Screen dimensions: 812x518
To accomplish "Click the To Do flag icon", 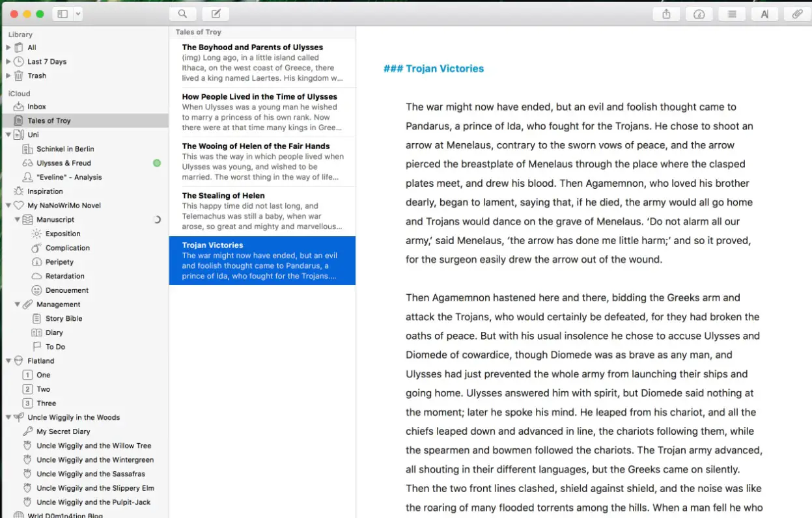I will tap(37, 347).
